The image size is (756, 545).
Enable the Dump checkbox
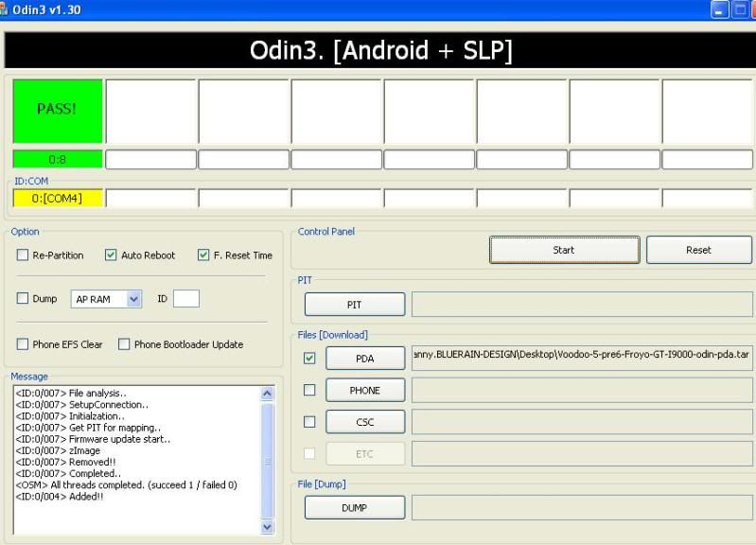22,298
